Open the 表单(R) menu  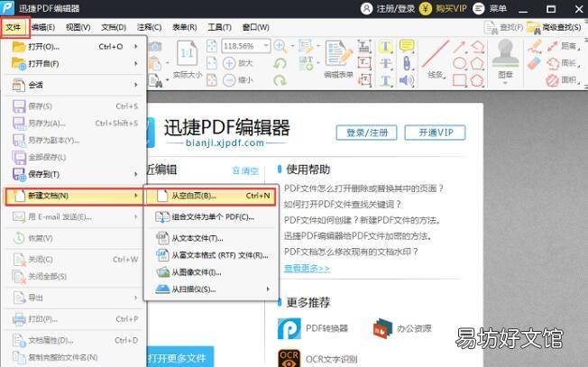click(x=185, y=27)
